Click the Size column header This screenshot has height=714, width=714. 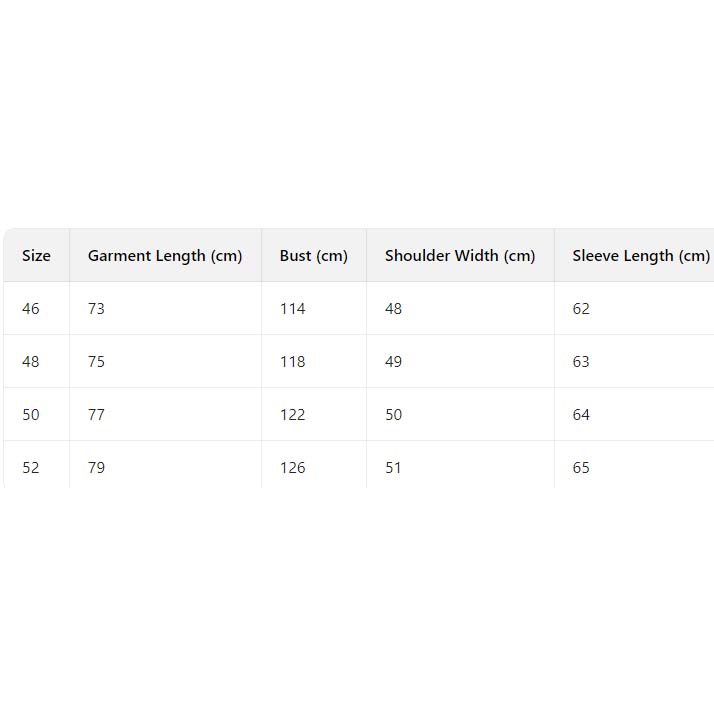[x=36, y=256]
